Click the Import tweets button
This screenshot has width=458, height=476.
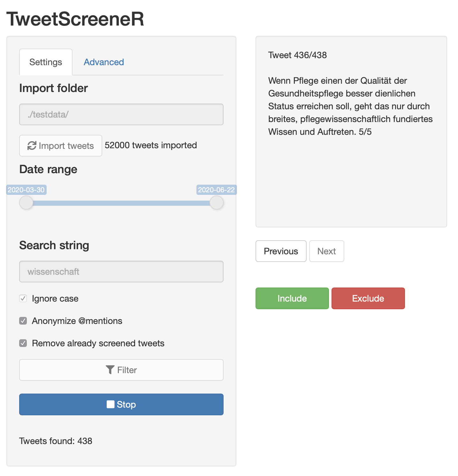point(61,146)
